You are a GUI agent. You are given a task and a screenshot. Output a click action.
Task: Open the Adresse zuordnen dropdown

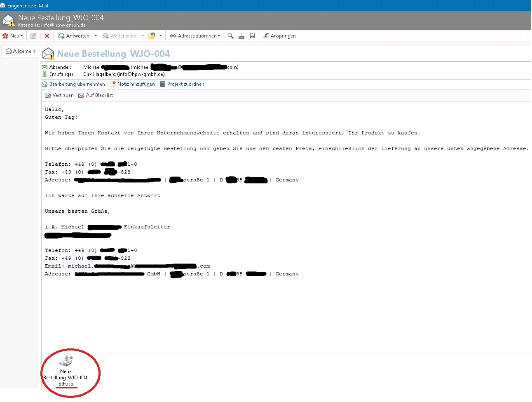(x=195, y=36)
